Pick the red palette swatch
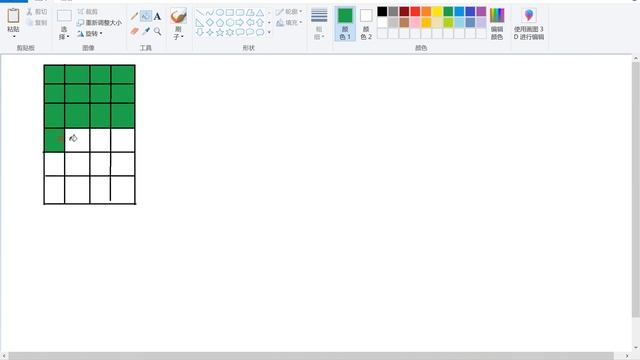This screenshot has width=640, height=360. (415, 11)
